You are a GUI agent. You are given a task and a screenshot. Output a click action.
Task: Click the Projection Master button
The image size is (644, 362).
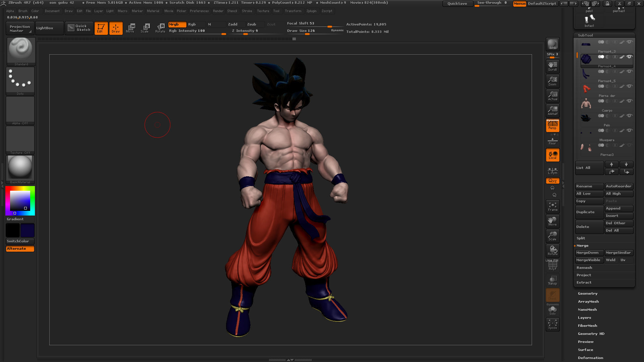[20, 28]
